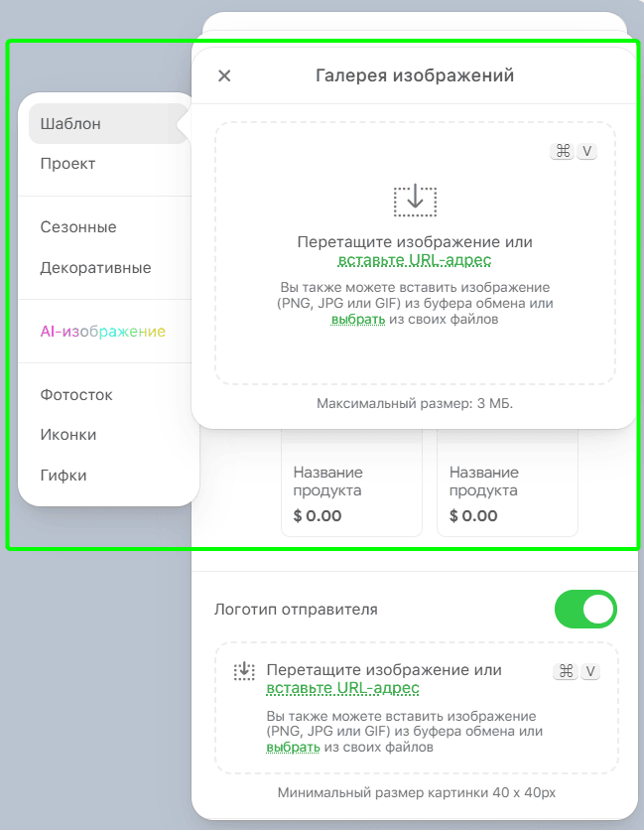The height and width of the screenshot is (830, 644).
Task: Click вставьте URL-адрес link under sender logo
Action: [342, 688]
